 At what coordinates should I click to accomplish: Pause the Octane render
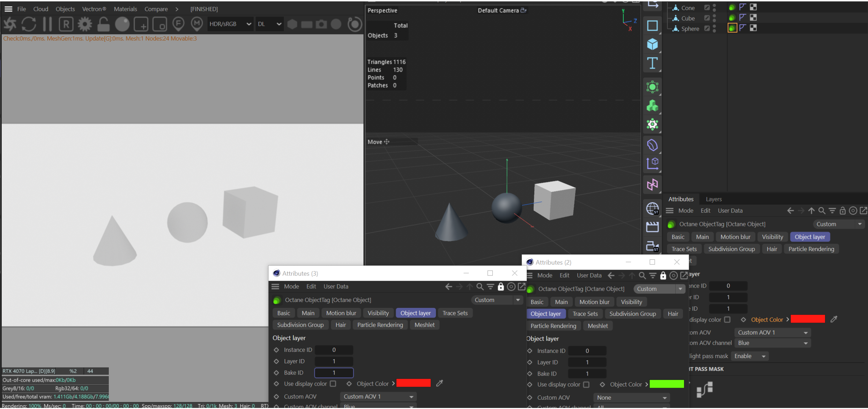(x=47, y=24)
